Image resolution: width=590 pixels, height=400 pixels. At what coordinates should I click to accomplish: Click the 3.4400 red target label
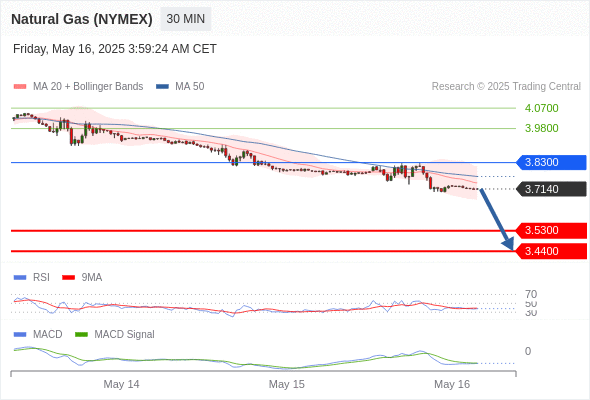tap(551, 251)
